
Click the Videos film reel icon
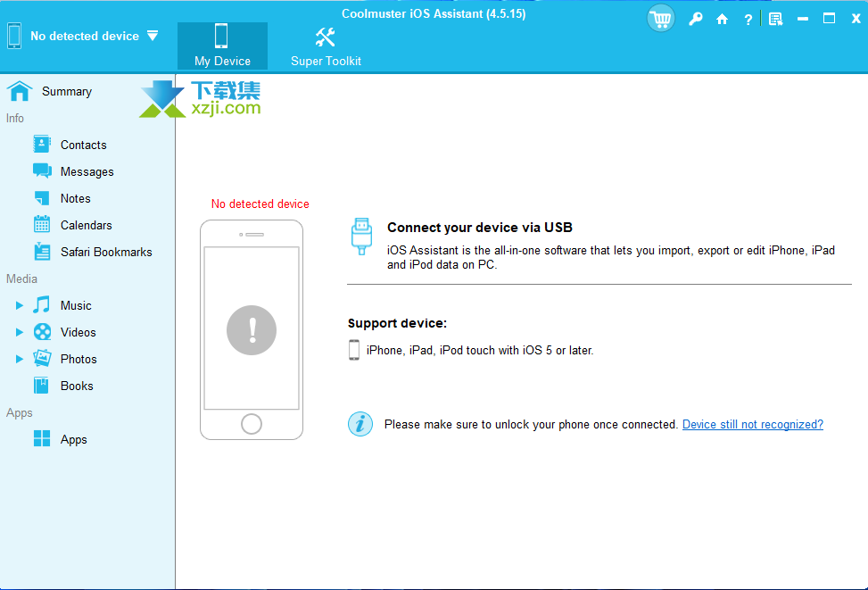[42, 332]
